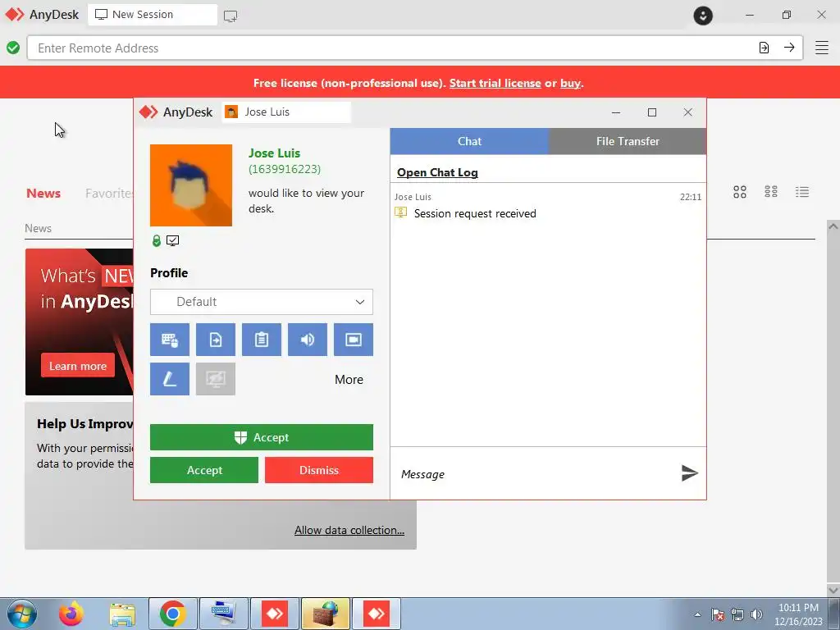Click first AnyDesk taskbar icon
Screen dimensions: 840x630
[x=274, y=614]
